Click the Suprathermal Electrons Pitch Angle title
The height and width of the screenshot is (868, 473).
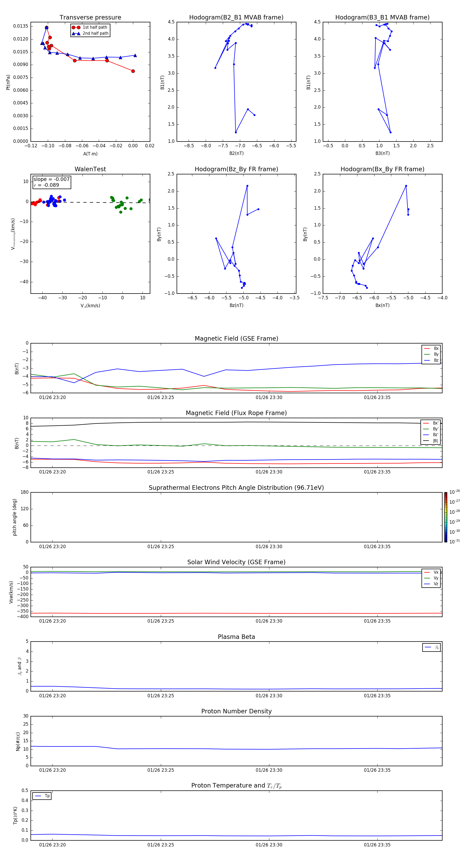pyautogui.click(x=236, y=488)
